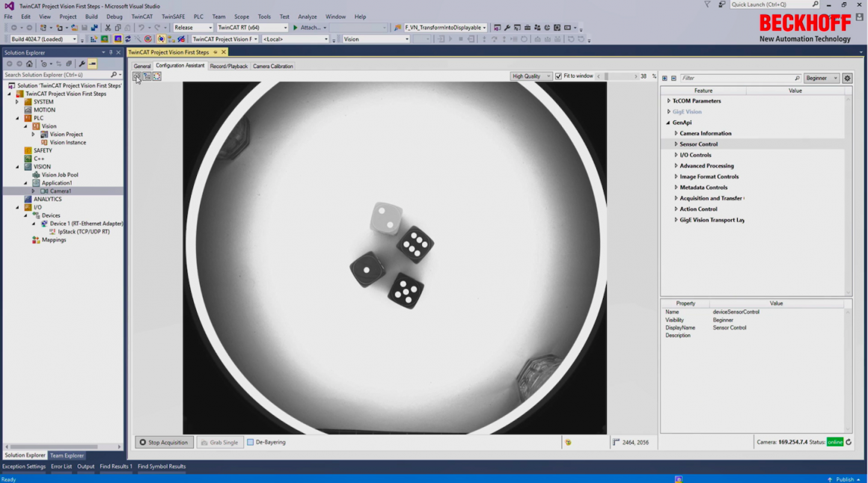Open the High Quality dropdown

[531, 76]
